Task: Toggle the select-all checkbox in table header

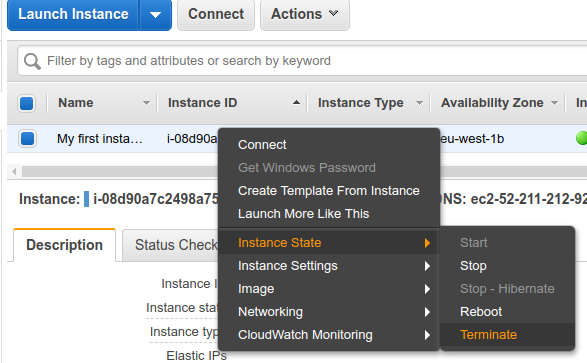Action: [x=27, y=103]
